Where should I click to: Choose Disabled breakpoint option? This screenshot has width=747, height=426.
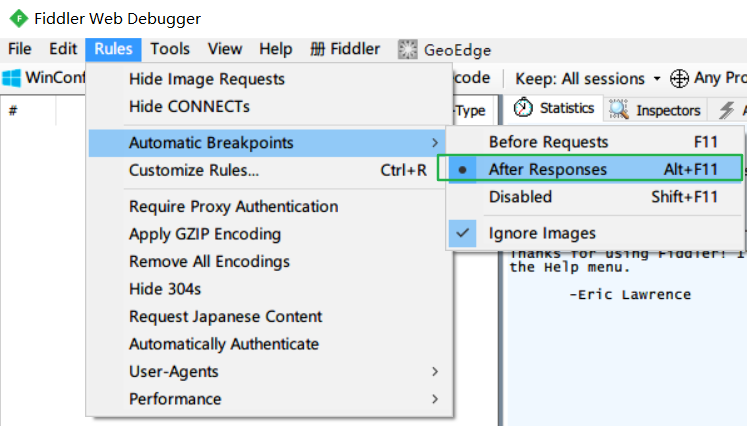[x=595, y=197]
